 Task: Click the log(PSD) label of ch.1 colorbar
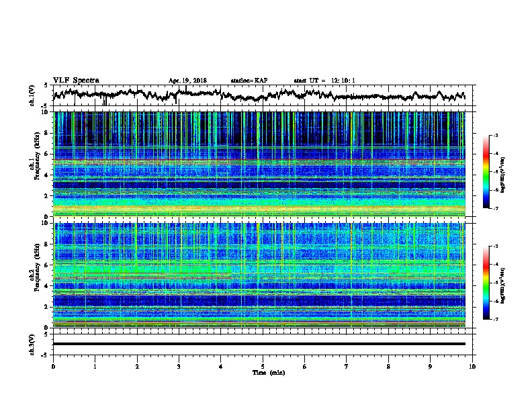click(x=503, y=175)
